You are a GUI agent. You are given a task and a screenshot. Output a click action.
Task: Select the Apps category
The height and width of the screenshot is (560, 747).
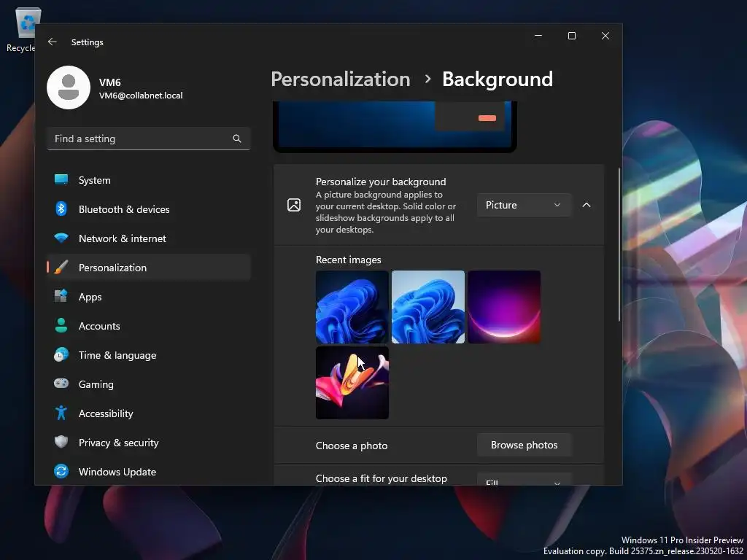(149, 297)
